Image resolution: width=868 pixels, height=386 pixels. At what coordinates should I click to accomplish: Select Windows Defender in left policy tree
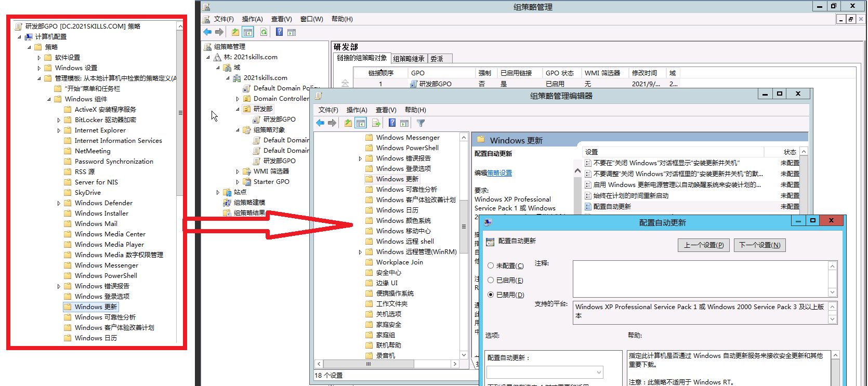(103, 203)
